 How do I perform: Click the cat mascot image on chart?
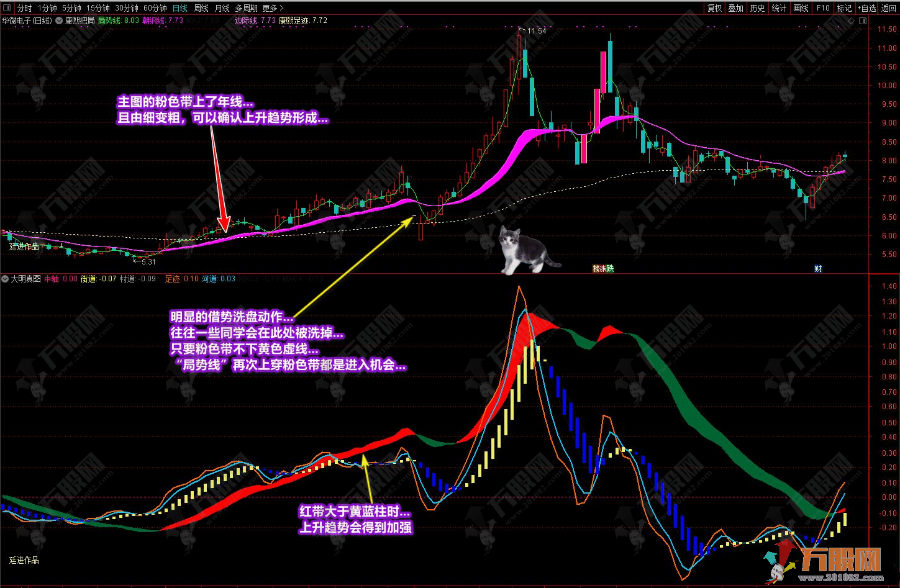click(529, 250)
